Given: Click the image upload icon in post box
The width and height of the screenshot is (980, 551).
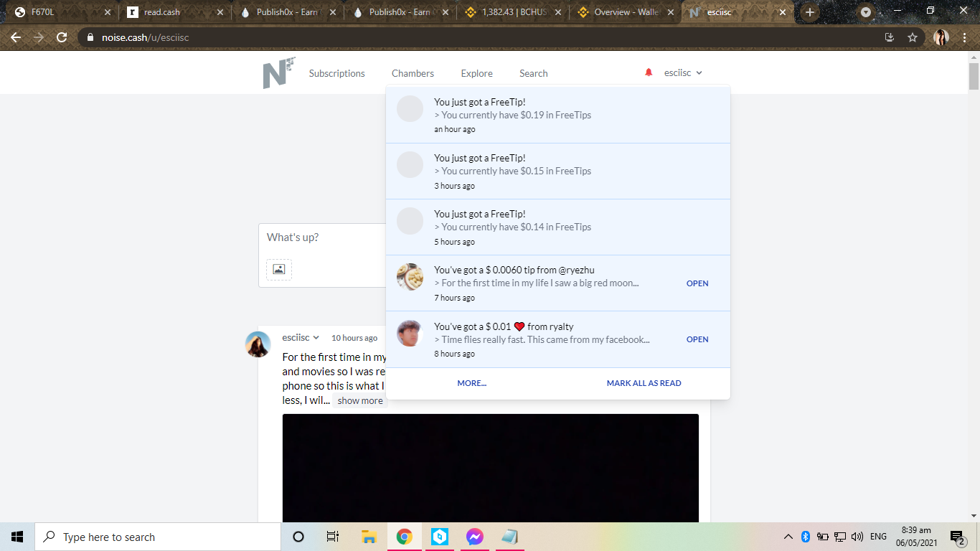Looking at the screenshot, I should point(279,269).
